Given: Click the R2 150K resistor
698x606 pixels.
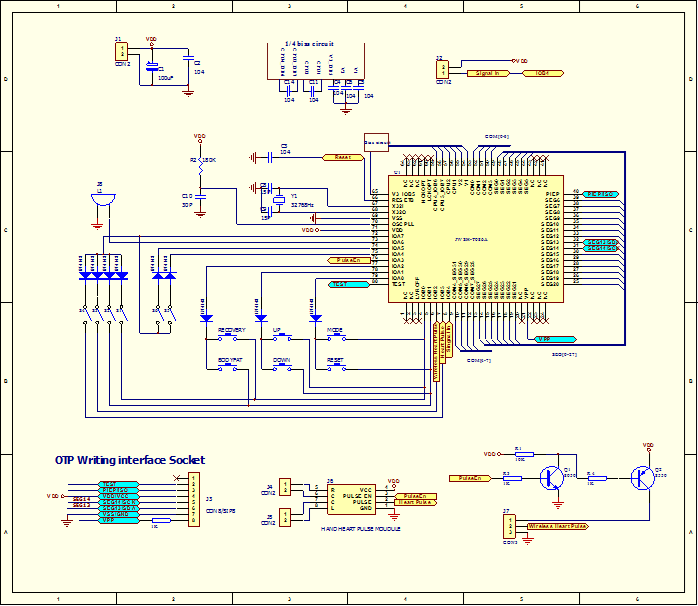Looking at the screenshot, I should 200,166.
